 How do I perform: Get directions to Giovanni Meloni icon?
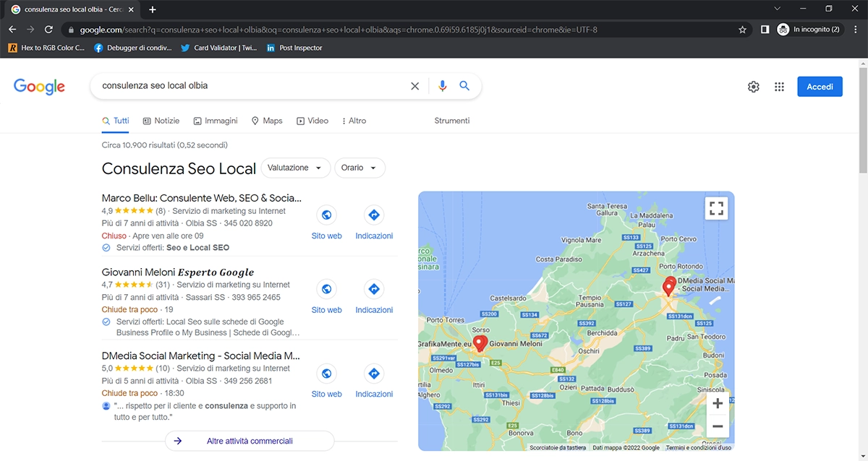374,289
